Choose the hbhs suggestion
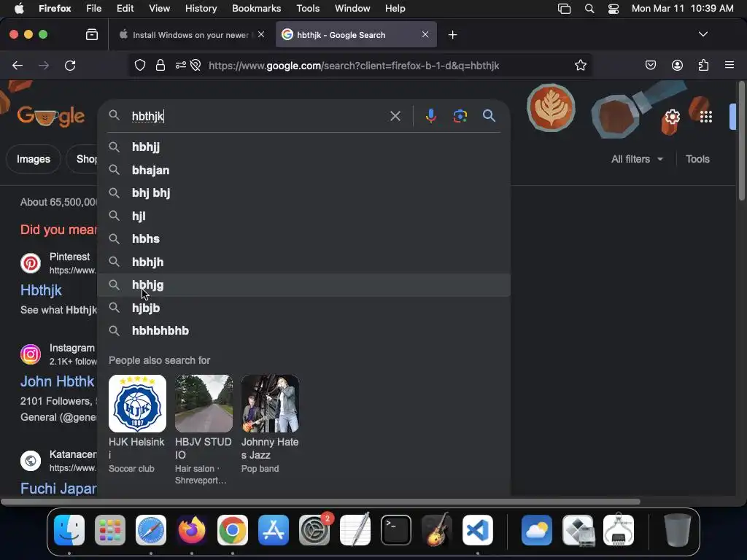Viewport: 747px width, 560px height. (x=304, y=238)
